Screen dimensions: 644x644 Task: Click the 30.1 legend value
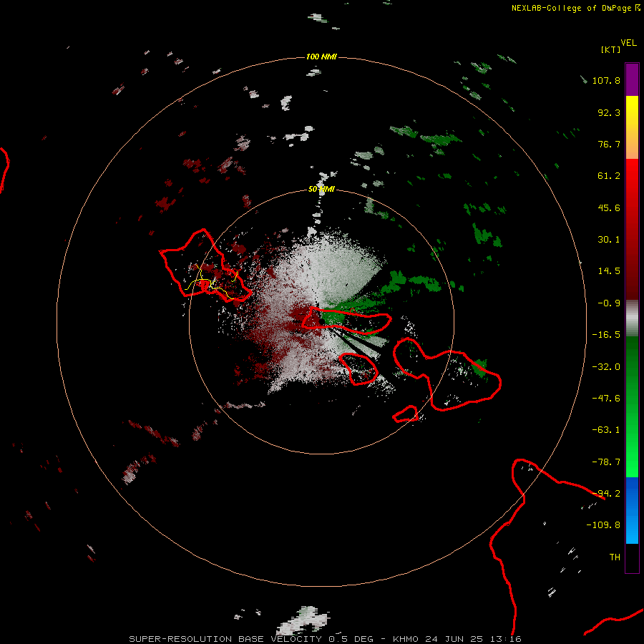click(609, 240)
